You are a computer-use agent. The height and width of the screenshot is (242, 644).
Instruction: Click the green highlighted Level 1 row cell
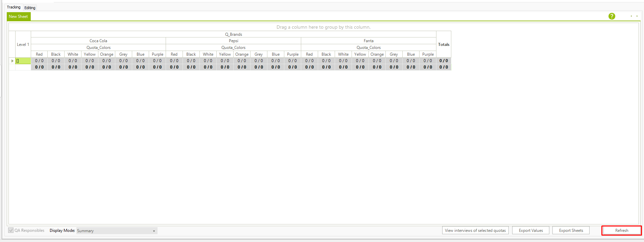pyautogui.click(x=23, y=61)
